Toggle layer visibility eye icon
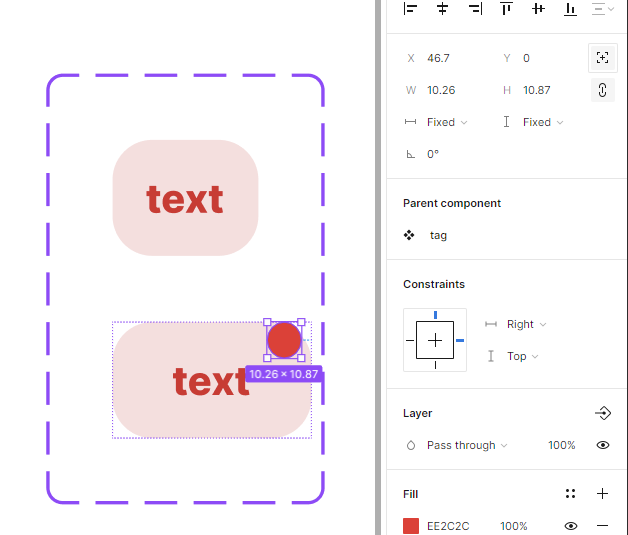628x535 pixels. point(603,445)
